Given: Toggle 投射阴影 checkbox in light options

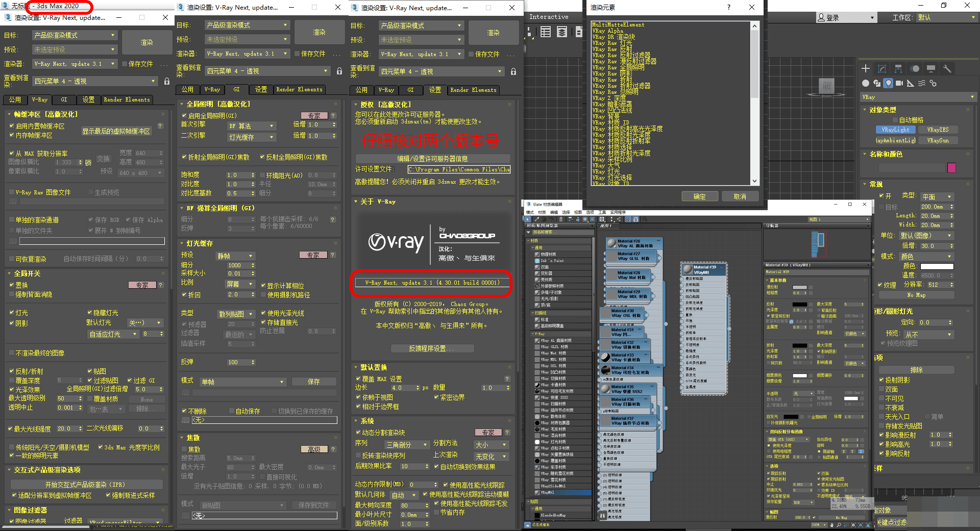Looking at the screenshot, I should click(881, 380).
